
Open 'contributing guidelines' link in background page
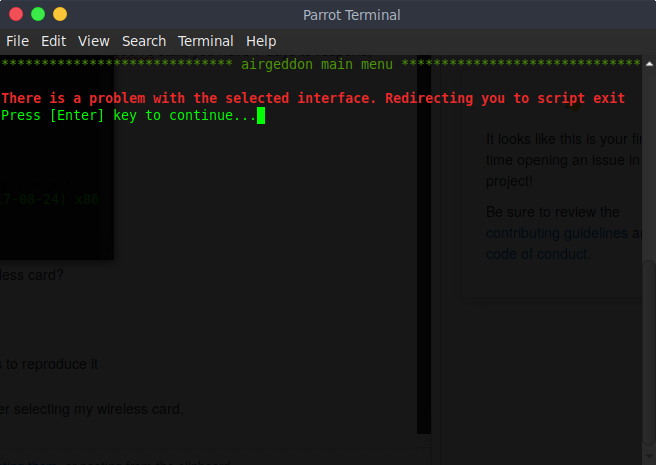coord(557,233)
